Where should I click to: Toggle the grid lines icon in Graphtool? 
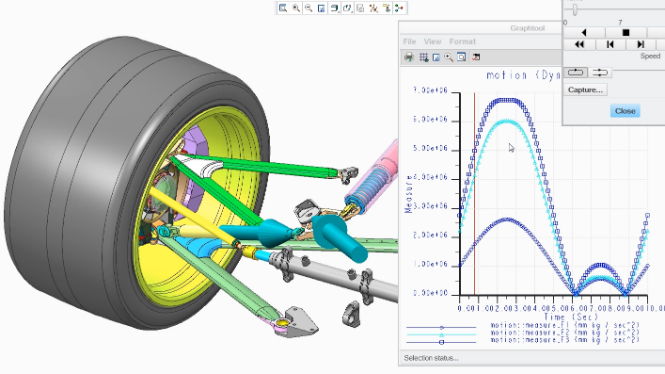423,57
